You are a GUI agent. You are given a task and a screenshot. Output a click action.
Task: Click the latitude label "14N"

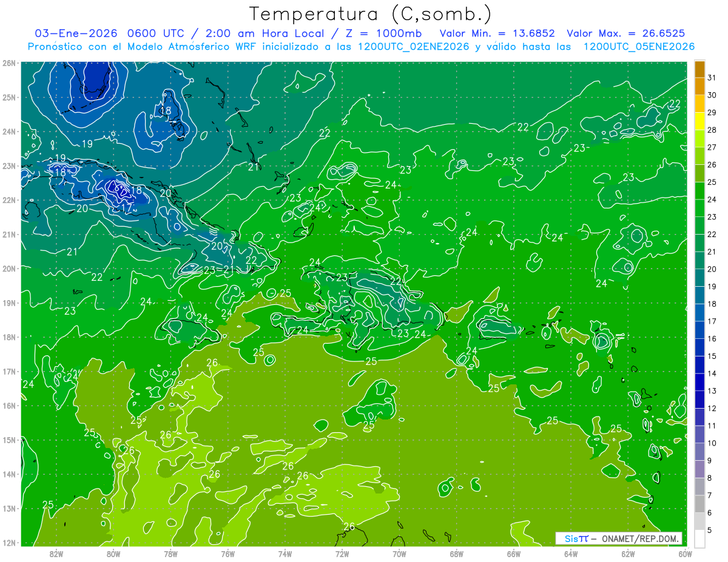point(9,474)
